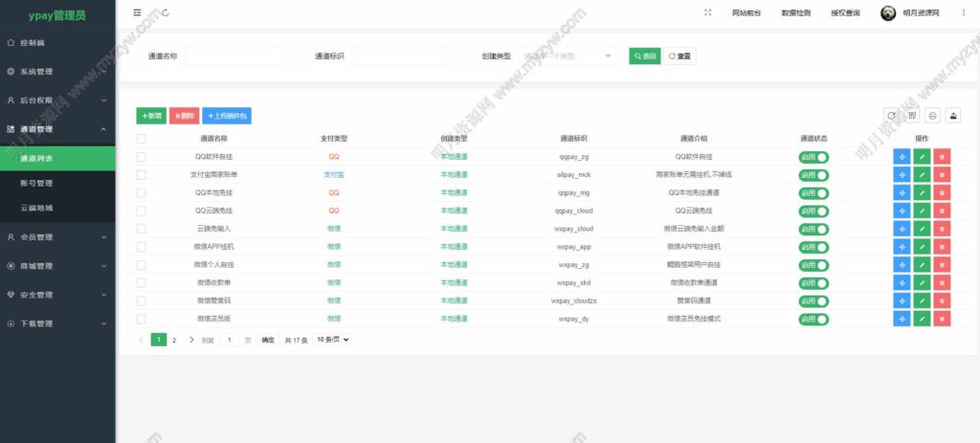Expand the 后台权限 sidebar menu

(x=57, y=100)
